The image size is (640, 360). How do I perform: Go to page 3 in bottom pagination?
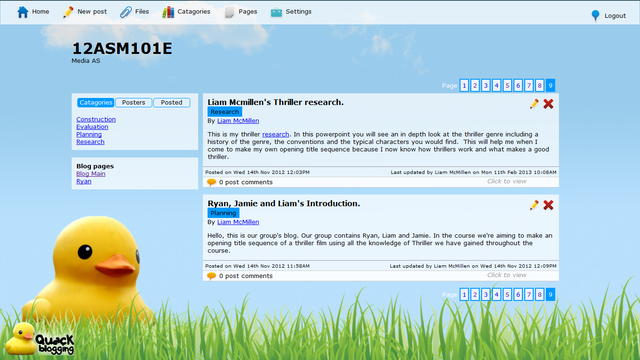coord(486,294)
